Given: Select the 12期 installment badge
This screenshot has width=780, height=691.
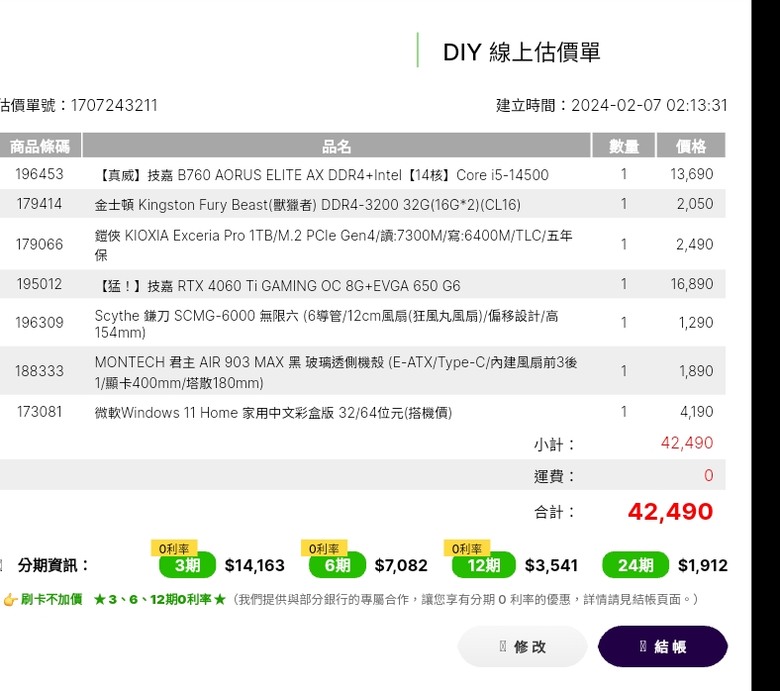Looking at the screenshot, I should 484,565.
